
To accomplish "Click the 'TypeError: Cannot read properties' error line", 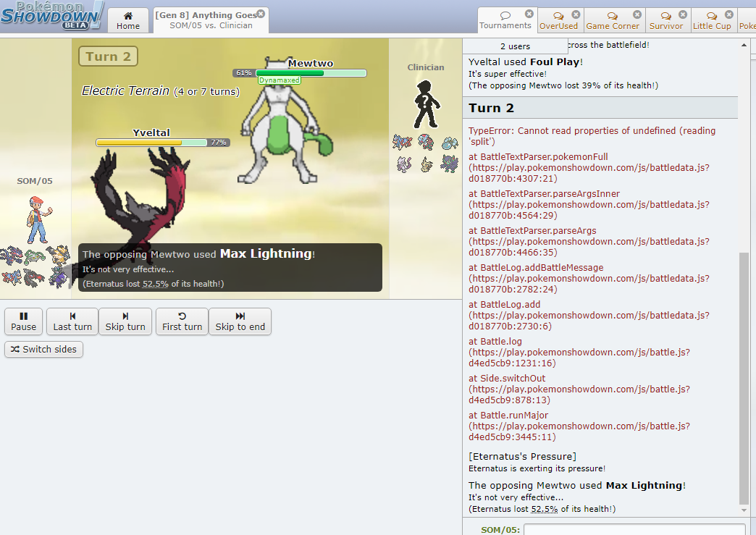I will pyautogui.click(x=592, y=136).
